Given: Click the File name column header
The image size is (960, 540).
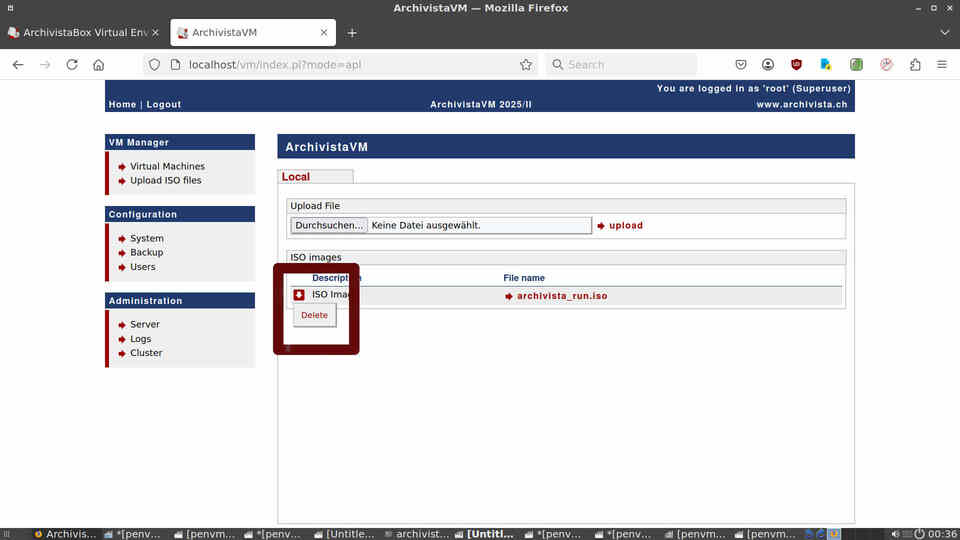Looking at the screenshot, I should click(x=524, y=278).
